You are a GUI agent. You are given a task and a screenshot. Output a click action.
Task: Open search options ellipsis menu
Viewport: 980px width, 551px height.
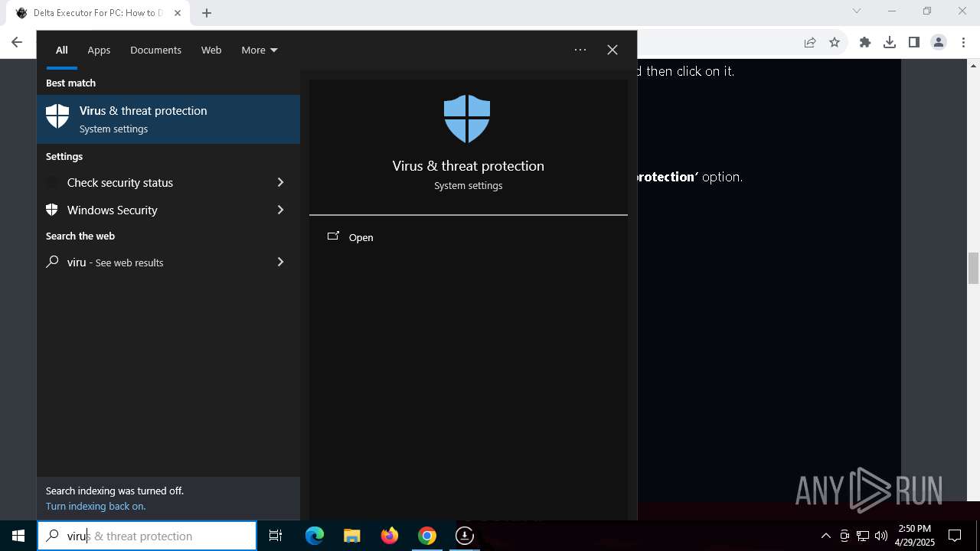click(580, 50)
